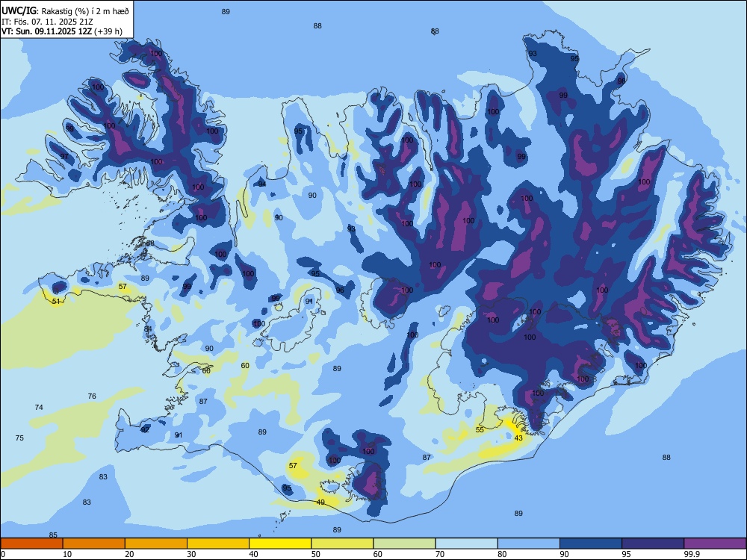Click the dark blue 90–95 legend swatch
The height and width of the screenshot is (560, 747).
591,544
